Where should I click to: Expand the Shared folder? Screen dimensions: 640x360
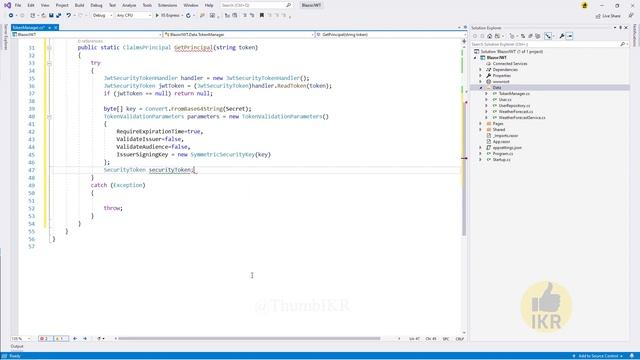pos(480,130)
